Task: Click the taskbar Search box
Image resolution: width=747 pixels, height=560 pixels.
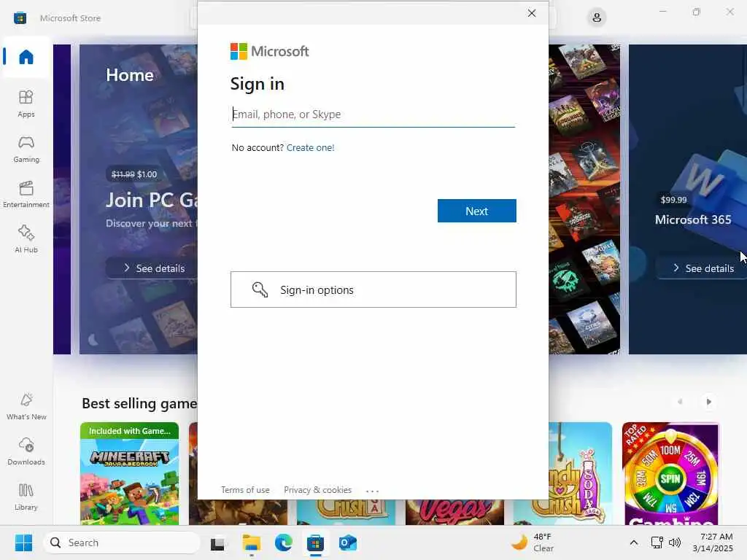Action: click(121, 542)
